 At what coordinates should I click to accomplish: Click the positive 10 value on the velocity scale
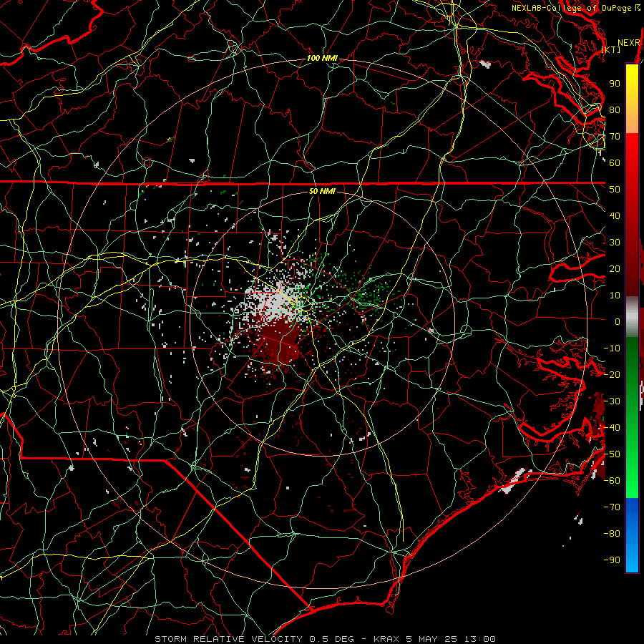(x=615, y=296)
